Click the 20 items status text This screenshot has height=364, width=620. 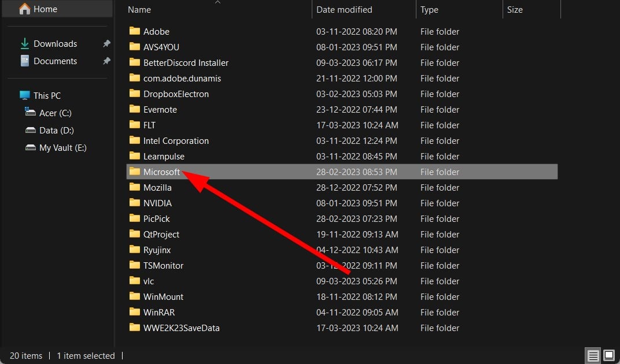click(x=26, y=356)
